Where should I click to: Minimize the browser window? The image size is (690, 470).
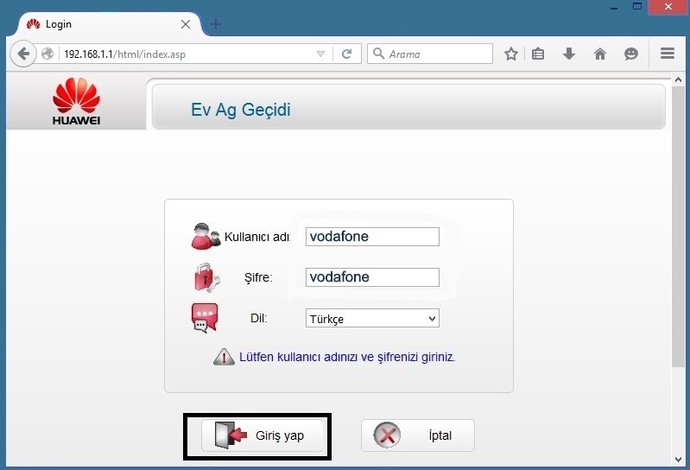click(614, 7)
